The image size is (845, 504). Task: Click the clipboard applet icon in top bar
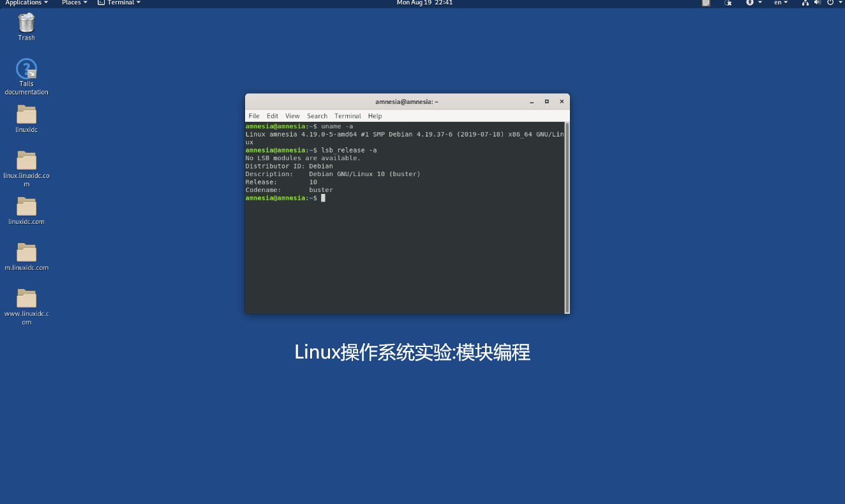coord(706,3)
